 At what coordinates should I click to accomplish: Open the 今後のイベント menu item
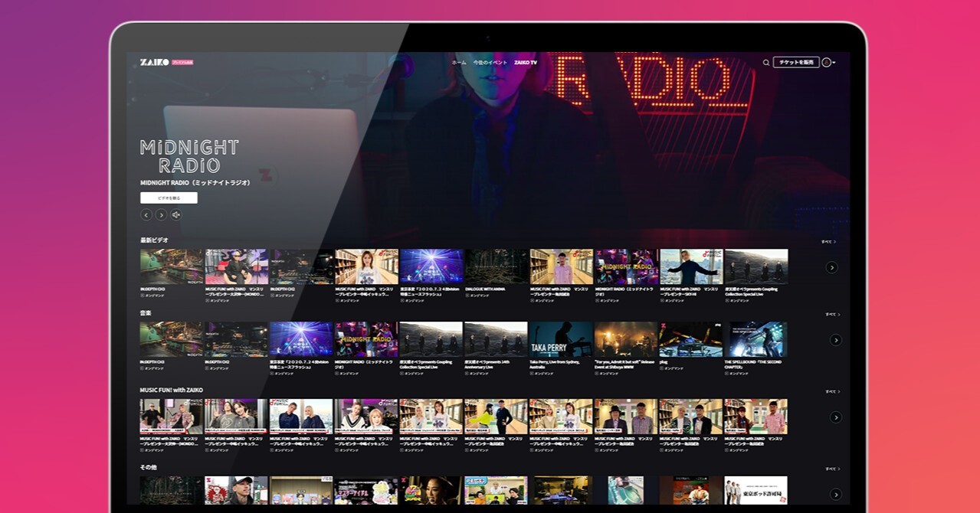(490, 63)
